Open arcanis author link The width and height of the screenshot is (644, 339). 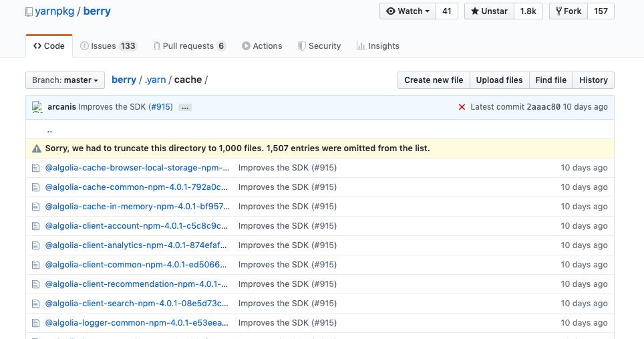pos(61,107)
